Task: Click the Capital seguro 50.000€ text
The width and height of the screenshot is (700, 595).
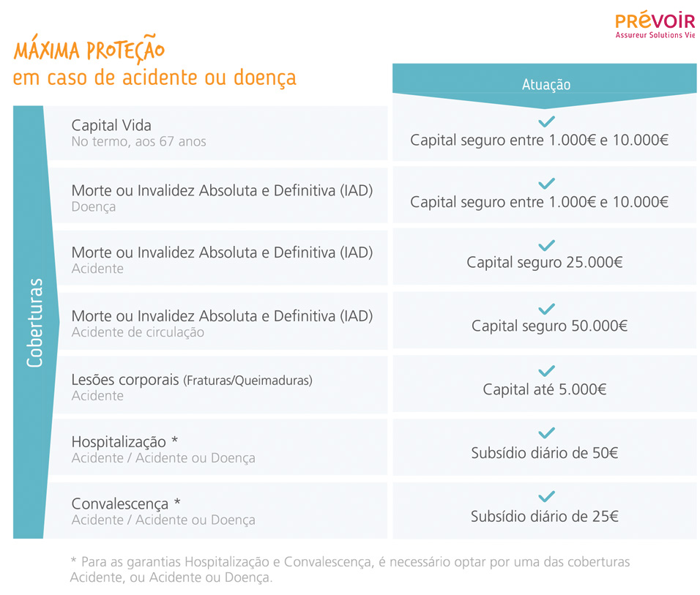Action: coord(549,326)
